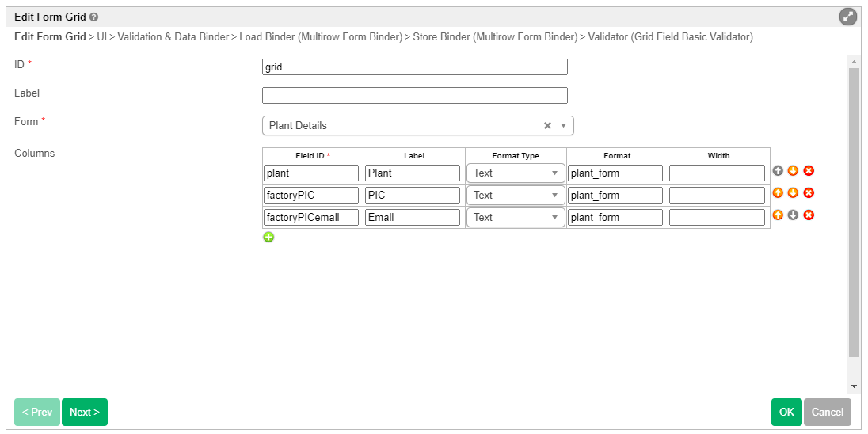Click the Next button
This screenshot has width=868, height=434.
(x=85, y=412)
